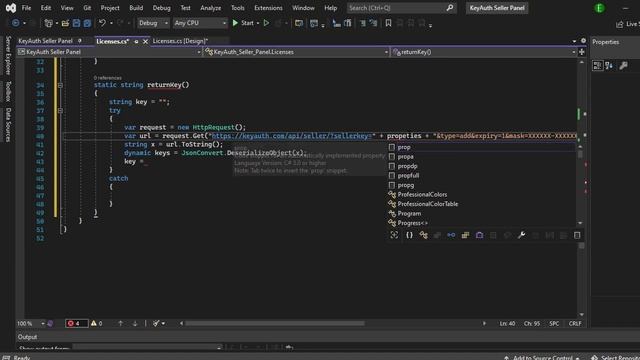This screenshot has width=640, height=360.
Task: Click the error count indicator showing 4
Action: coord(76,323)
